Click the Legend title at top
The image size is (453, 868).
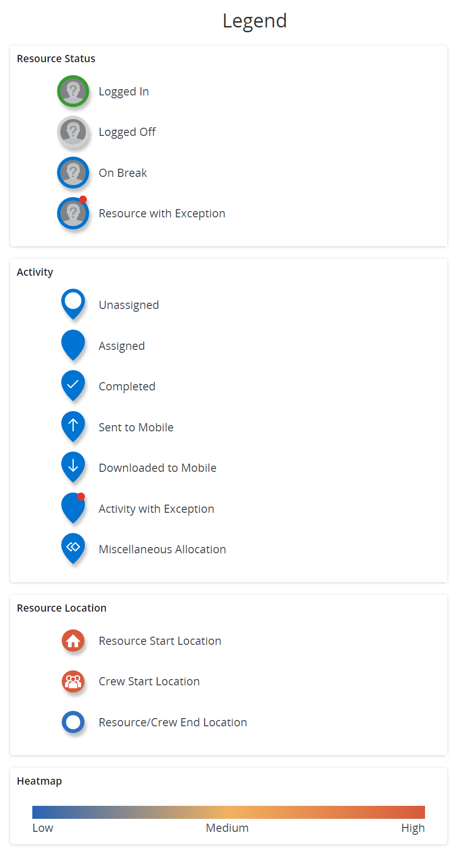(255, 21)
